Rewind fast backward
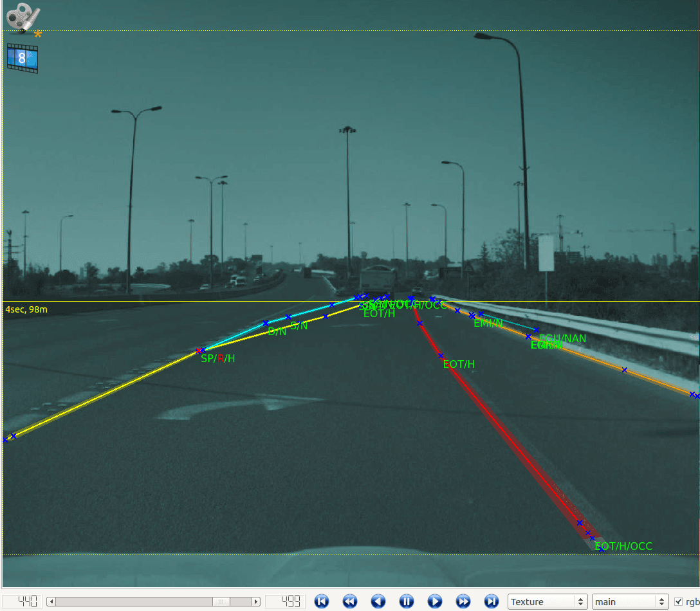Screen dimensions: 700x611 pyautogui.click(x=350, y=601)
